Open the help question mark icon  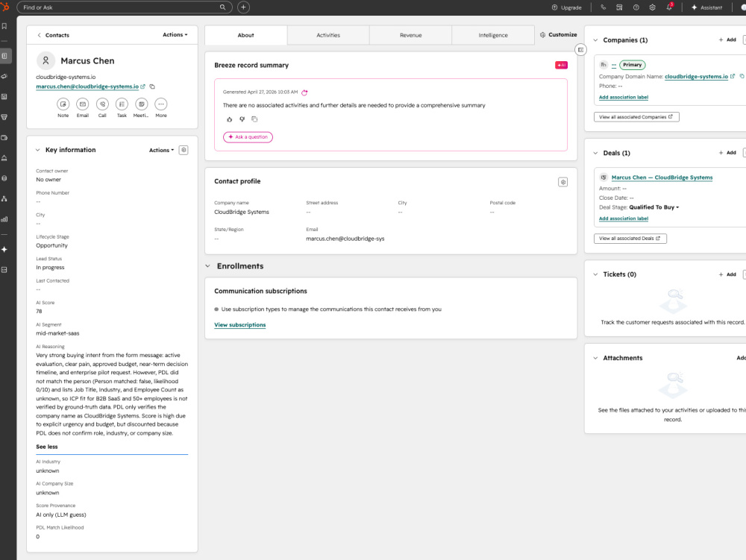pos(636,7)
